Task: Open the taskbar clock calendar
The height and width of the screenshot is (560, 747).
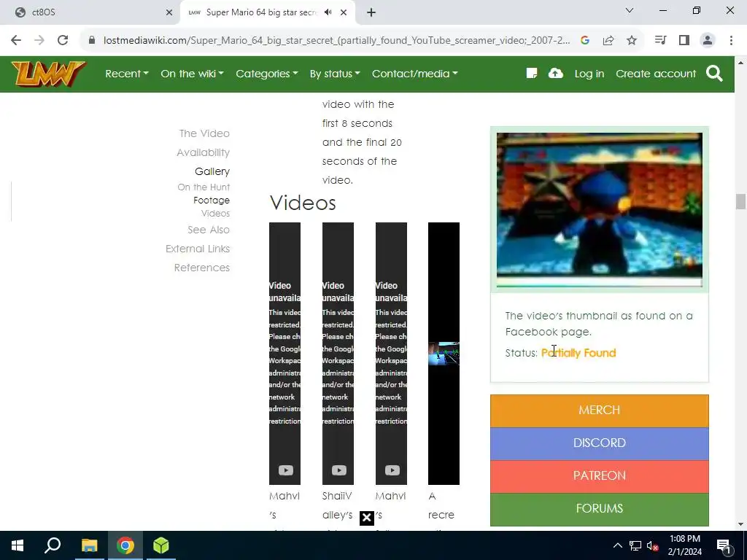Action: pyautogui.click(x=684, y=545)
